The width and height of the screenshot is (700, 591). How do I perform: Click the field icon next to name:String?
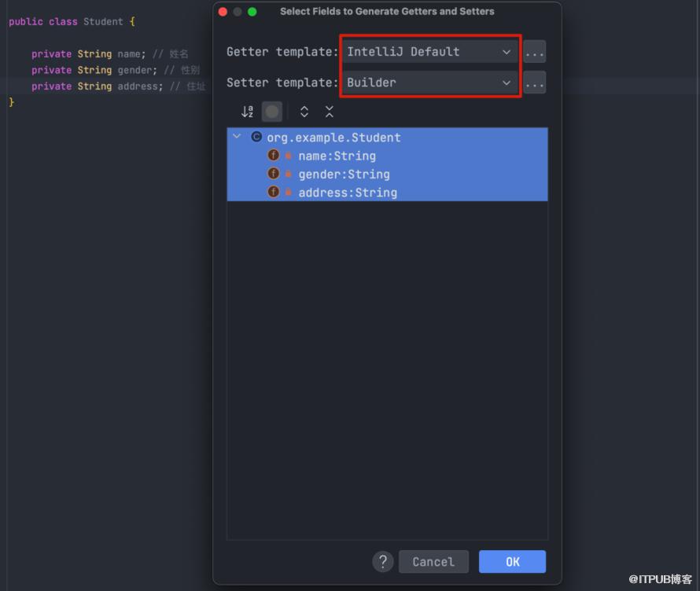click(273, 156)
